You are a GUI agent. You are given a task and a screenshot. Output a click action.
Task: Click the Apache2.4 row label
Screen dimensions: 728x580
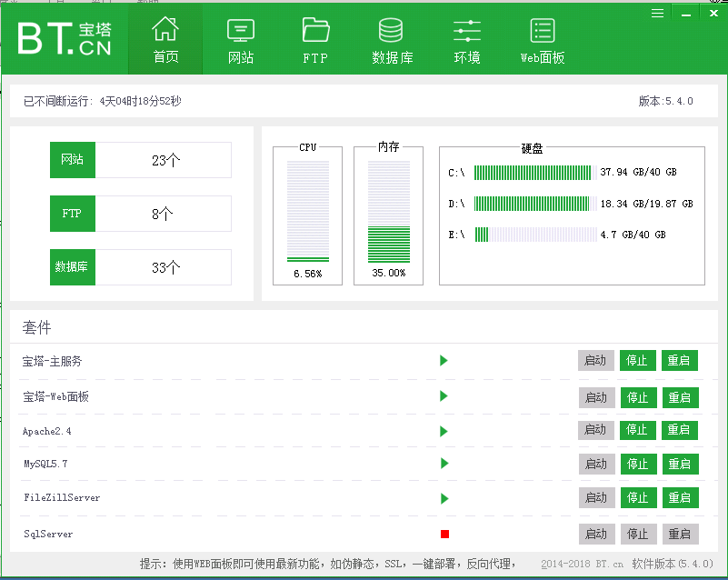click(x=47, y=432)
